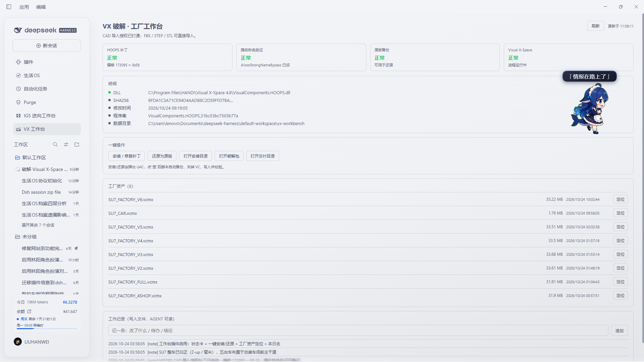Open the Visual X-Space status card
Screen dimensions: 644x362
[x=569, y=57]
